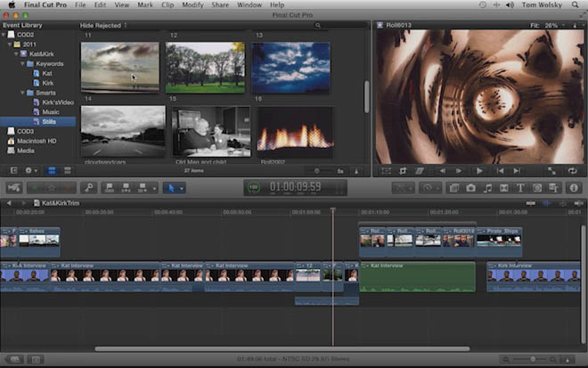The image size is (588, 368).
Task: Collapse the Keywords folder triangle
Action: coord(22,64)
